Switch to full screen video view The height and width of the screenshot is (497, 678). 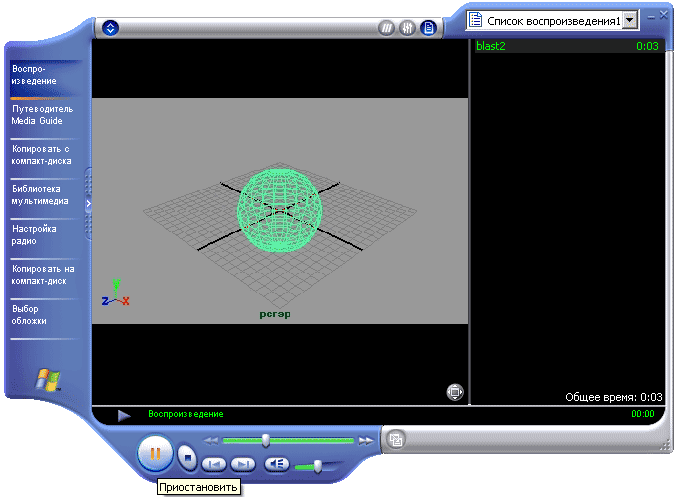(x=455, y=393)
